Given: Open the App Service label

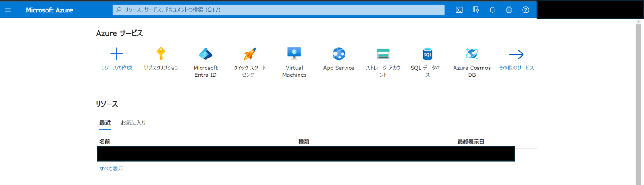Looking at the screenshot, I should pyautogui.click(x=339, y=68).
